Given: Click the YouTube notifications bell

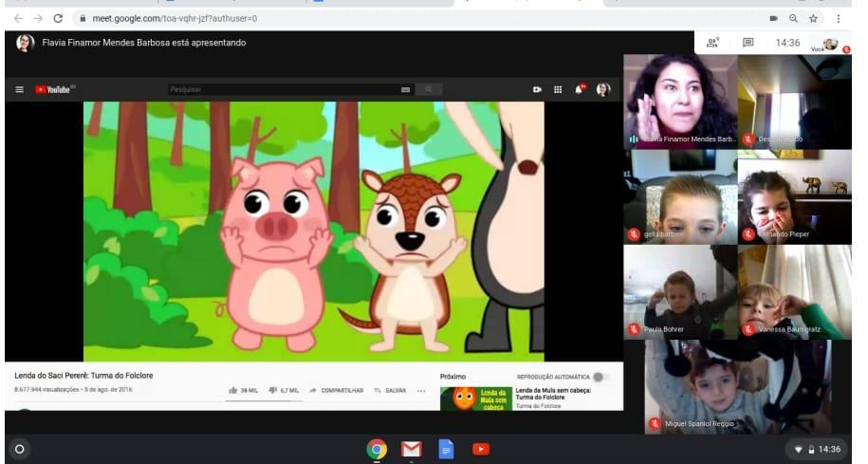Looking at the screenshot, I should (x=580, y=89).
